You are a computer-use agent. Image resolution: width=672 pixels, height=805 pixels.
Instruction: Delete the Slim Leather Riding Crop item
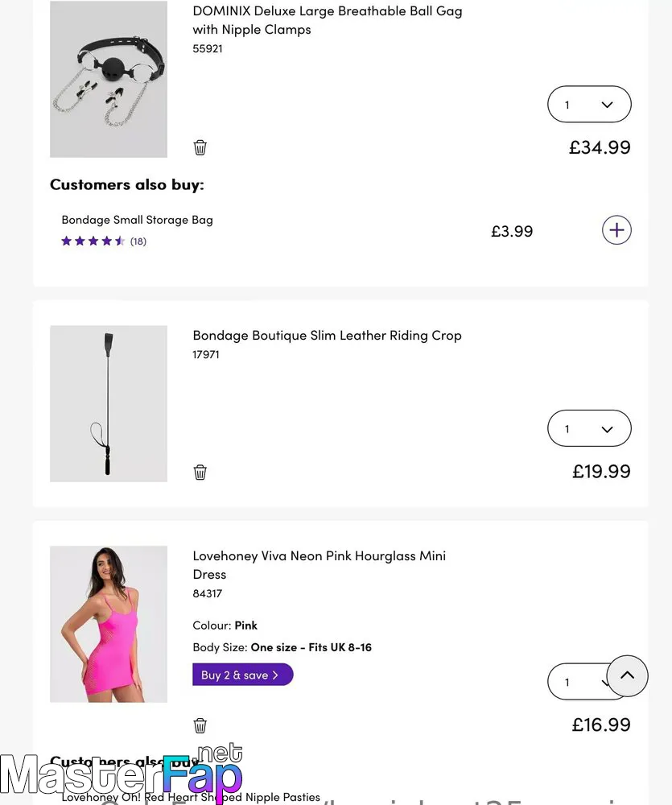[x=200, y=472]
